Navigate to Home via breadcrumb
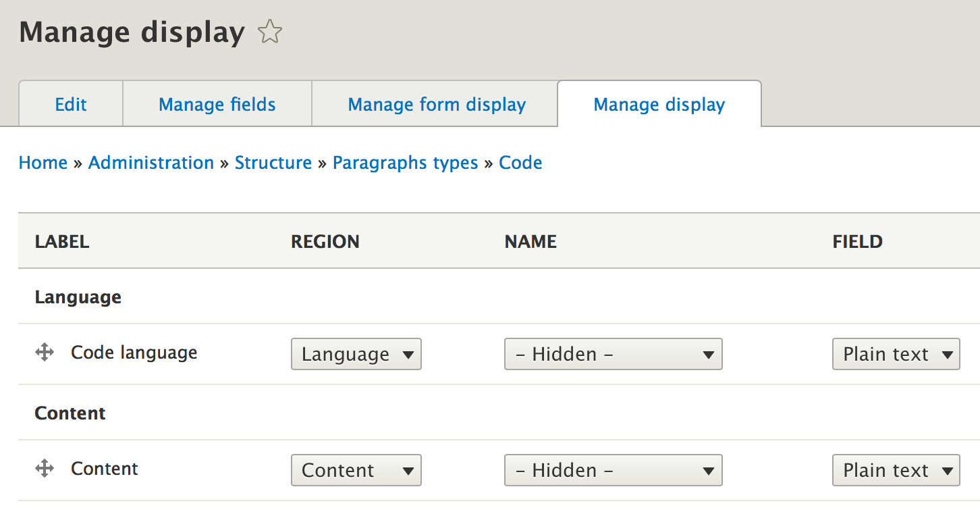This screenshot has height=512, width=980. [x=43, y=162]
